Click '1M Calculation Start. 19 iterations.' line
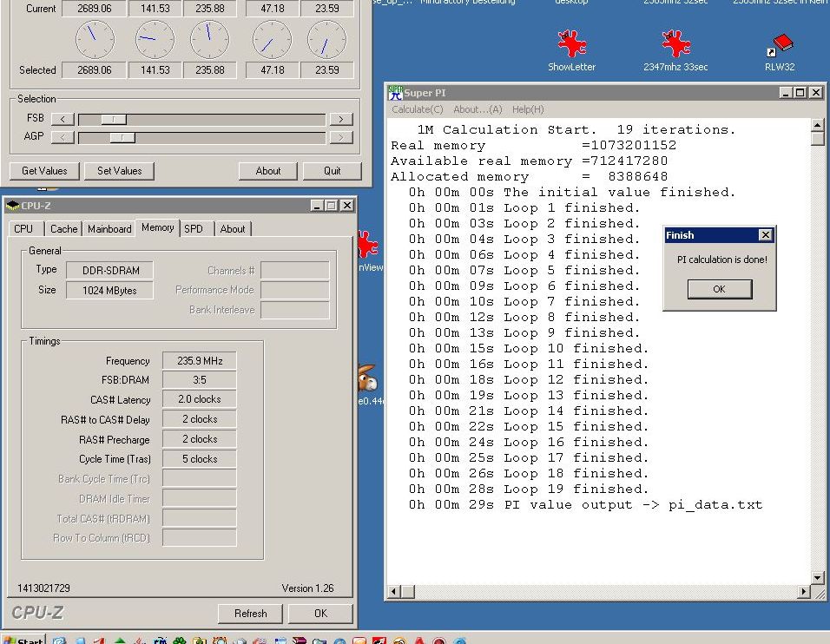Screen dimensions: 830x644 coord(576,129)
